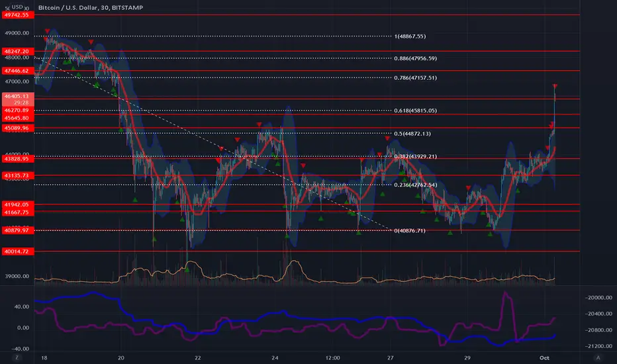Select the 40879.97 red price label
The width and height of the screenshot is (617, 364).
pyautogui.click(x=18, y=230)
